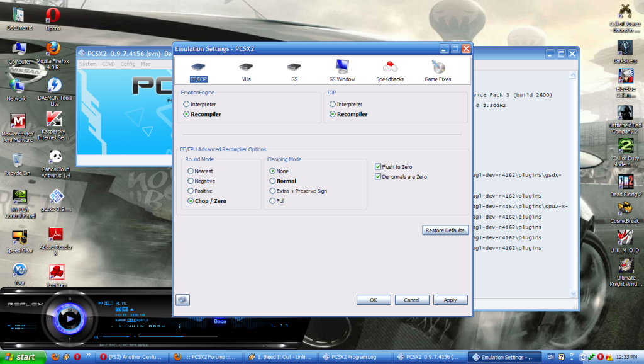The height and width of the screenshot is (364, 644).
Task: Select Interpreter under EmotionEngine
Action: tap(199, 105)
